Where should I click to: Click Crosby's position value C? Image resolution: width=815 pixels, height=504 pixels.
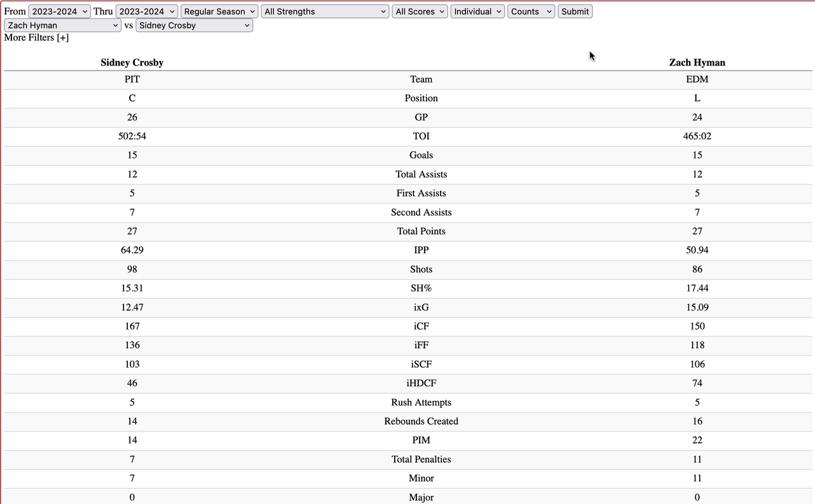click(132, 98)
